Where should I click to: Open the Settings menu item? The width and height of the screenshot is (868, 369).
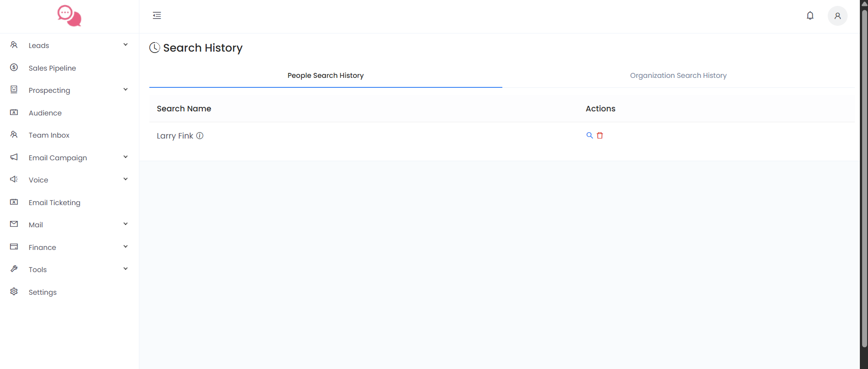[x=43, y=292]
